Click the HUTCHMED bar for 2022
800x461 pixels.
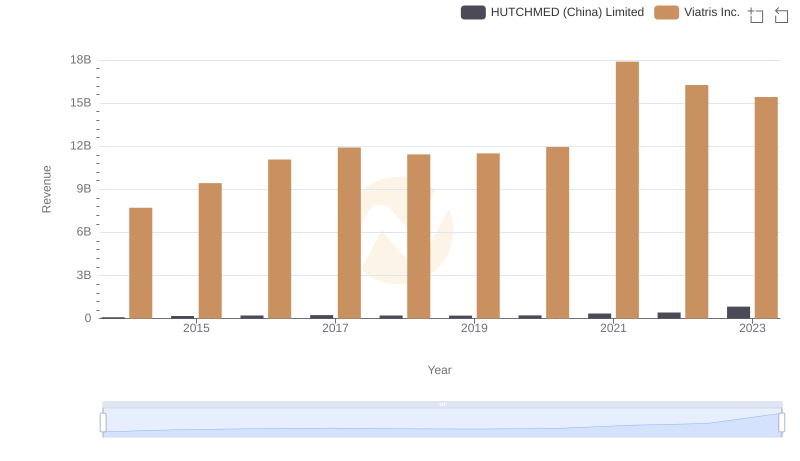[669, 315]
